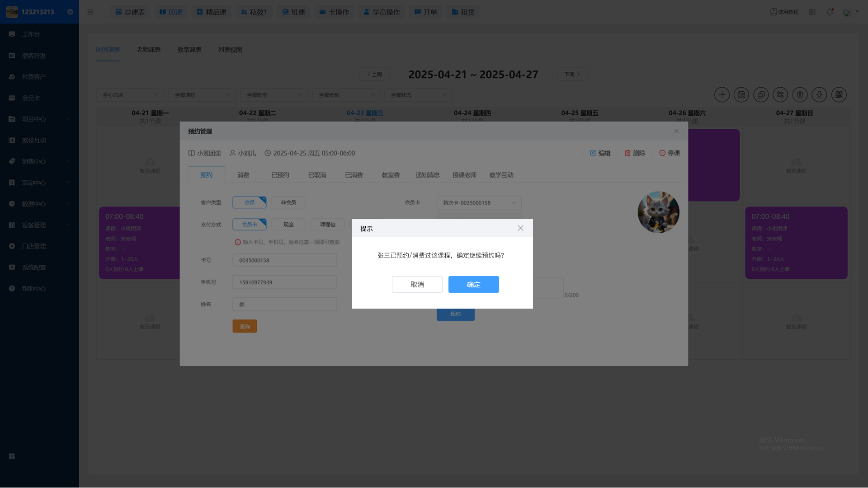Viewport: 868px width, 488px height.
Task: Select 非会员 customer type
Action: click(288, 202)
